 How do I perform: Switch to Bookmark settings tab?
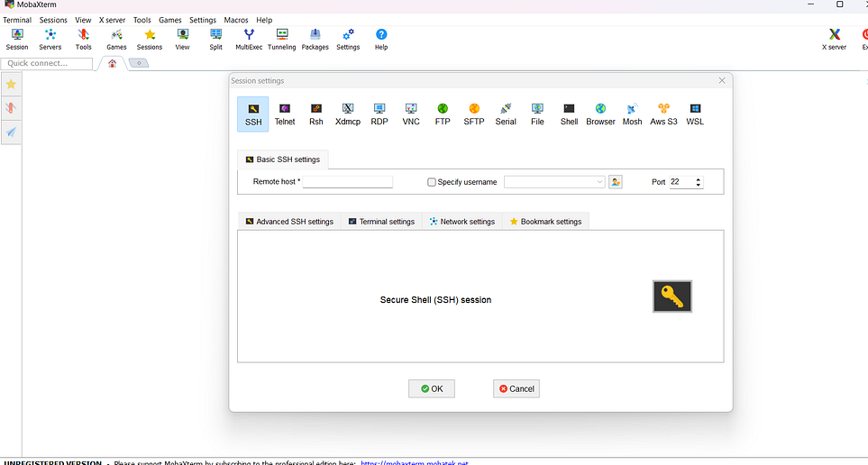(x=545, y=222)
